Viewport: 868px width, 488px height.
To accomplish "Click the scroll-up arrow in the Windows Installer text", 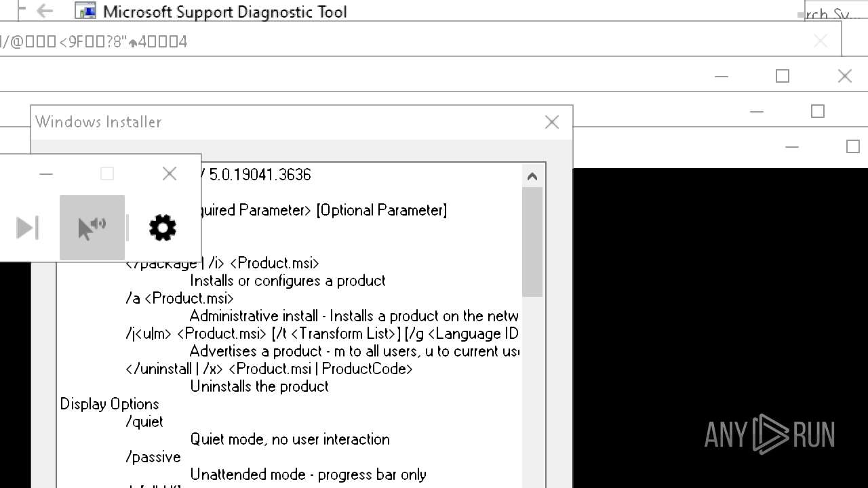I will click(532, 176).
